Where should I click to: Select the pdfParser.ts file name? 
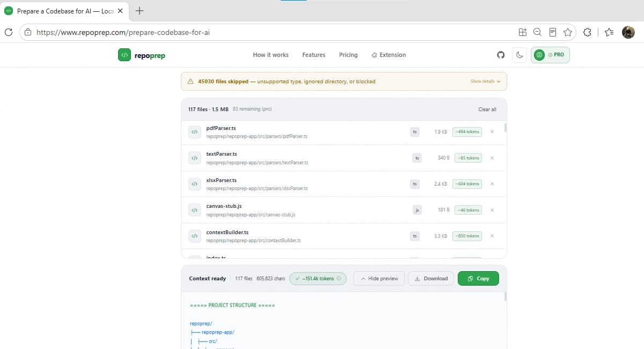[221, 128]
